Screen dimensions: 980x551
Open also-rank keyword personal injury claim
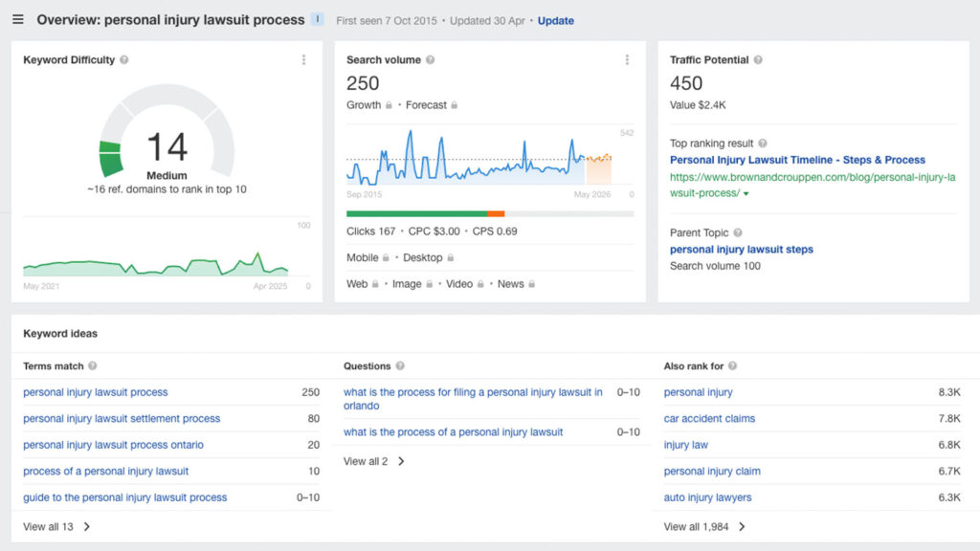[712, 471]
